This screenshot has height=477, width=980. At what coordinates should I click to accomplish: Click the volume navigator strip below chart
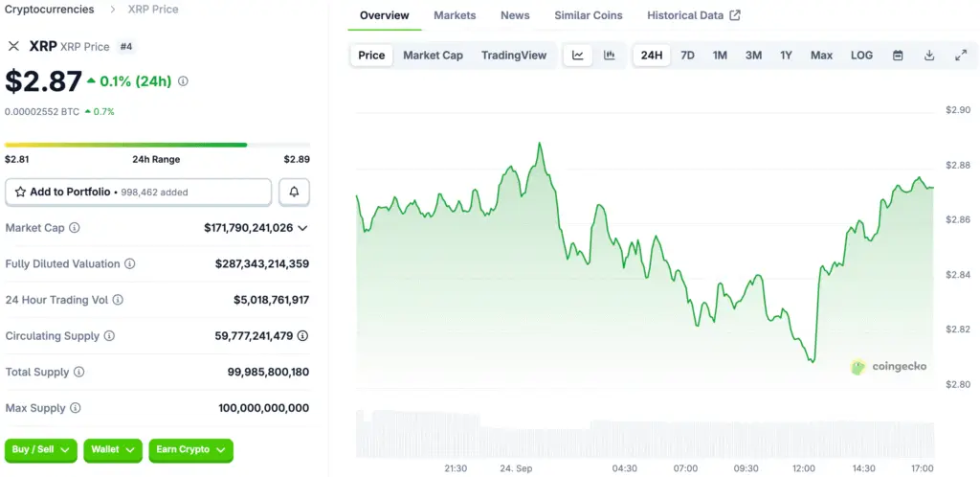tap(645, 434)
